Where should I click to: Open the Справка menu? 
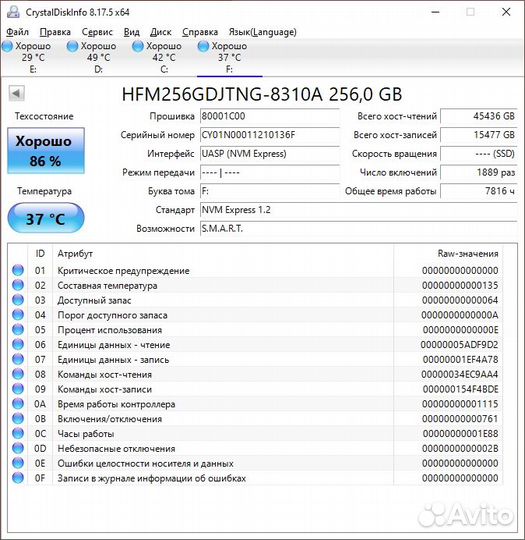(x=200, y=32)
